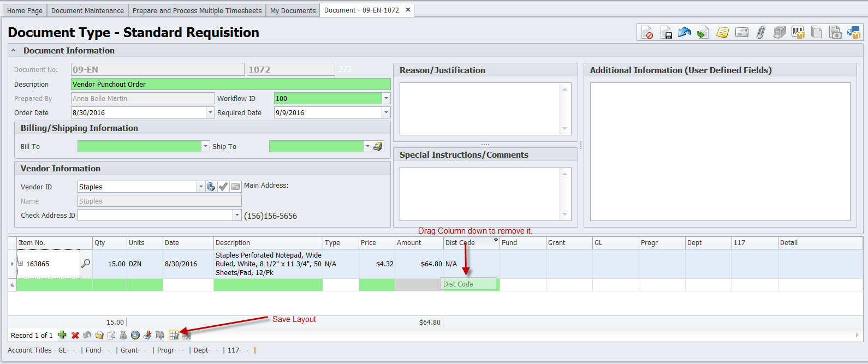The image size is (868, 364).
Task: Delete record using the red X icon
Action: click(x=75, y=335)
